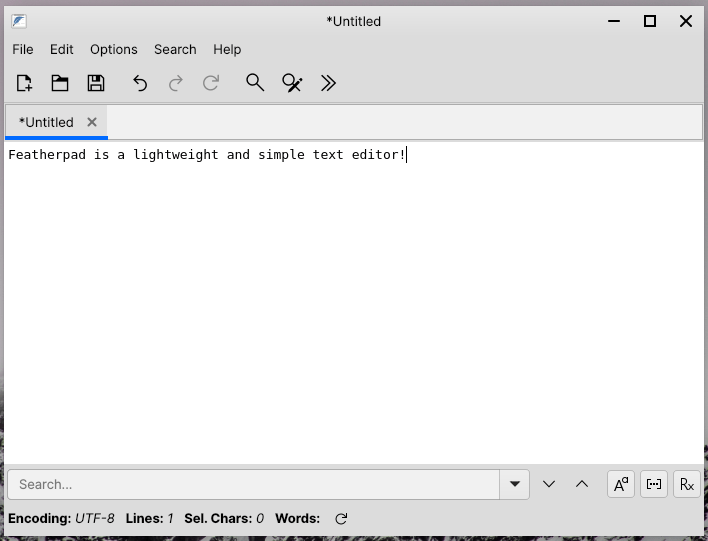Image resolution: width=708 pixels, height=541 pixels.
Task: Minimize the FeatherPad window
Action: click(x=614, y=21)
